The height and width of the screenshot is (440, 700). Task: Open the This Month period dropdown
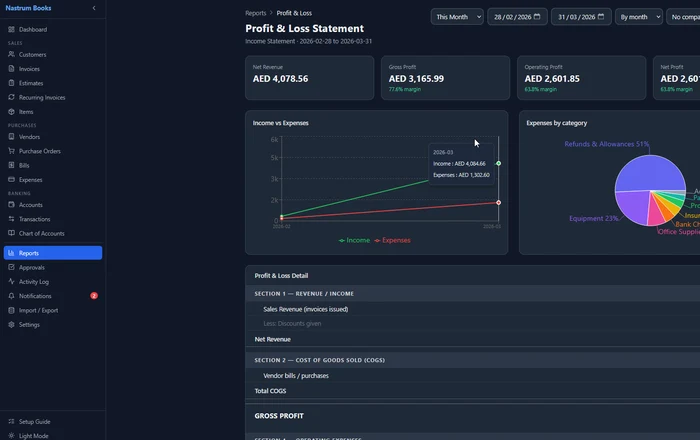pyautogui.click(x=457, y=17)
